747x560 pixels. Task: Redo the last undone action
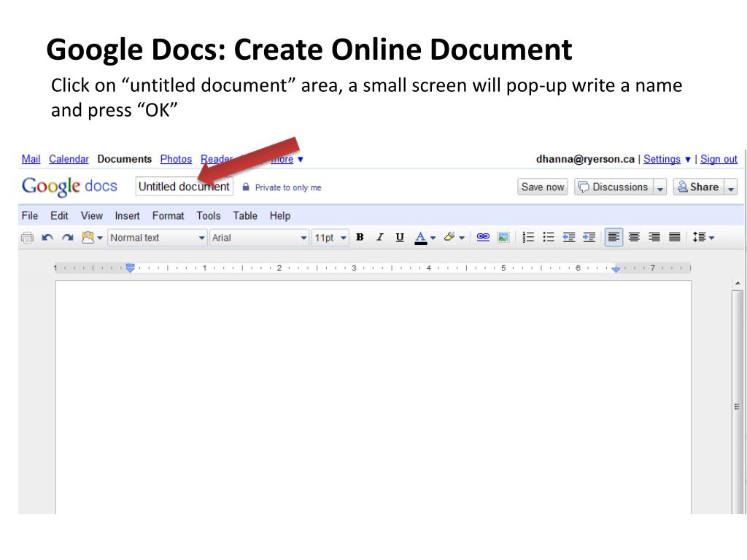pos(68,237)
